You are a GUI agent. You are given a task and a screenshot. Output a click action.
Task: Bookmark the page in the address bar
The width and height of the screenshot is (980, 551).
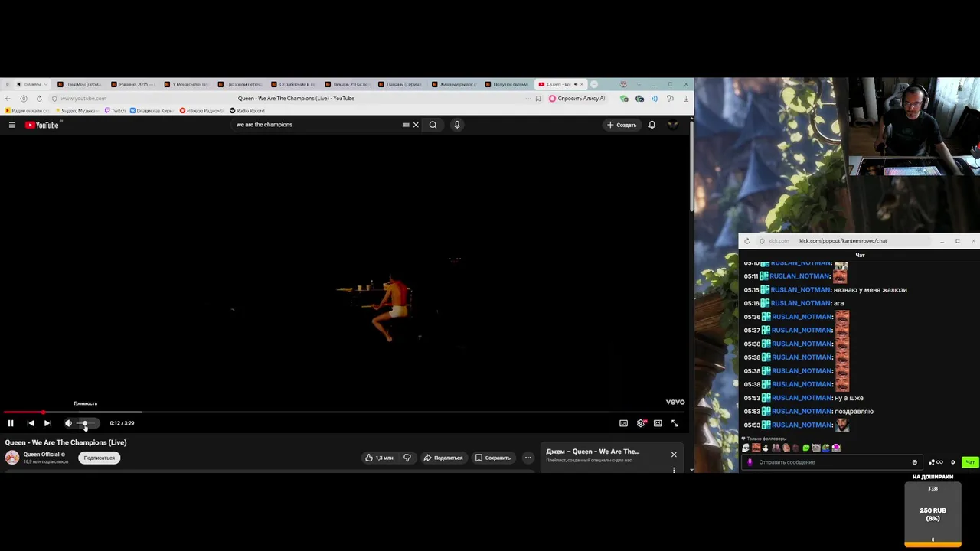click(x=538, y=99)
